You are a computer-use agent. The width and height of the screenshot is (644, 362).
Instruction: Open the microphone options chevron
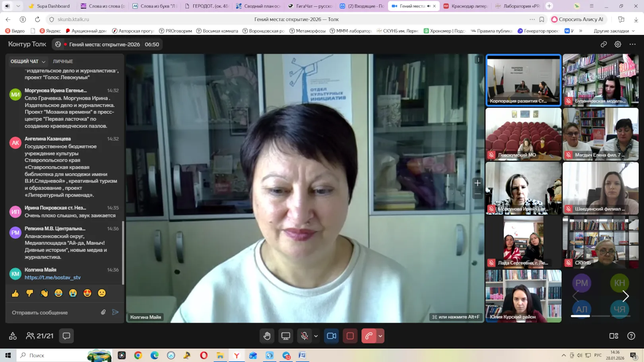[x=316, y=336]
